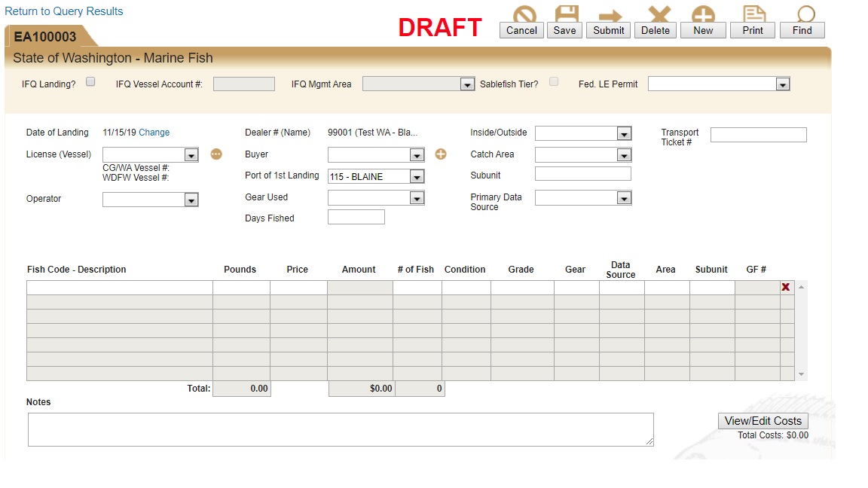Click the ellipsis icon beside License (Vessel)
868x488 pixels.
[216, 154]
